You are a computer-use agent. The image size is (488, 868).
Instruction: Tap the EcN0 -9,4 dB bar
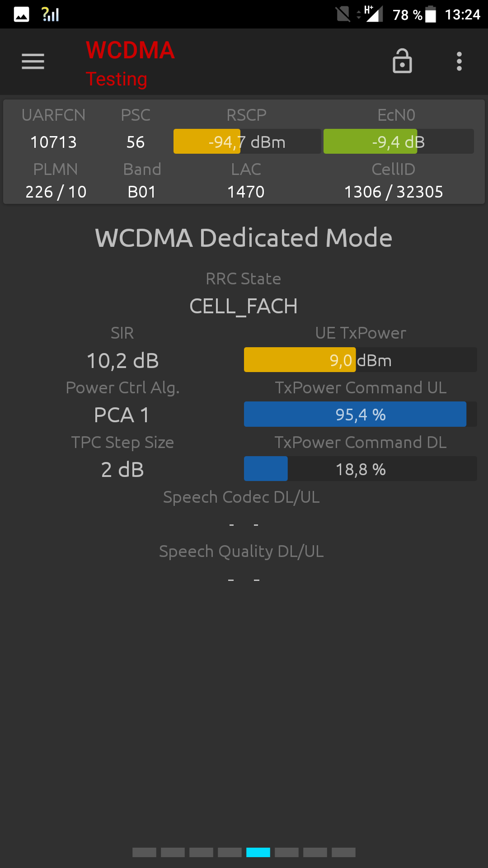coord(399,142)
